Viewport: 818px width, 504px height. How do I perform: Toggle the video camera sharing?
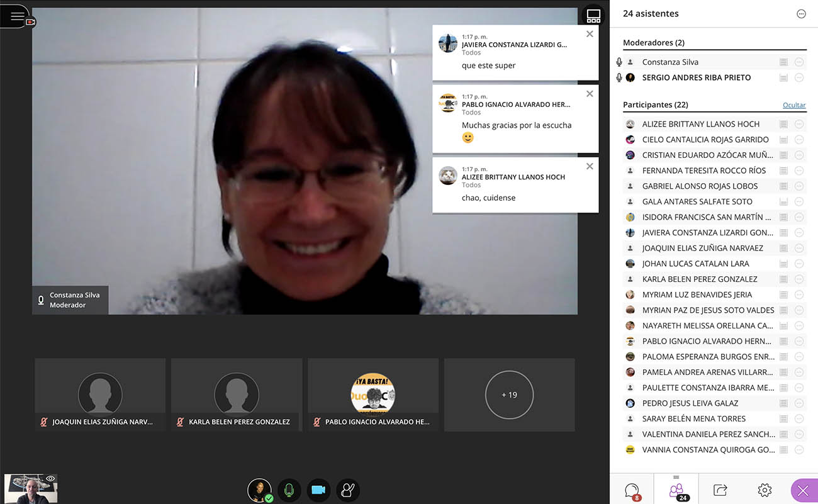click(318, 490)
